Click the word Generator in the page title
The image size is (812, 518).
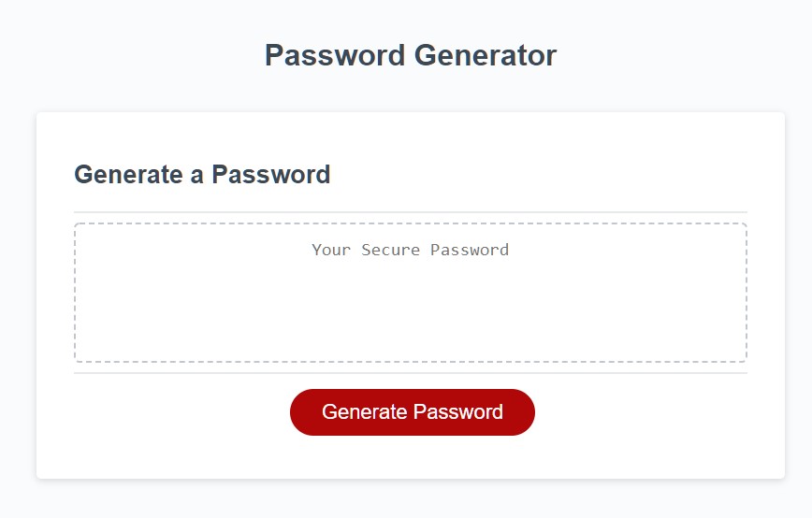[x=486, y=55]
